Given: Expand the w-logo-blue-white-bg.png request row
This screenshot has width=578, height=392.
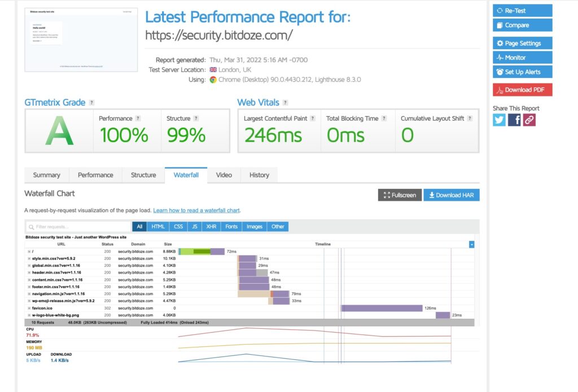Looking at the screenshot, I should [x=29, y=315].
